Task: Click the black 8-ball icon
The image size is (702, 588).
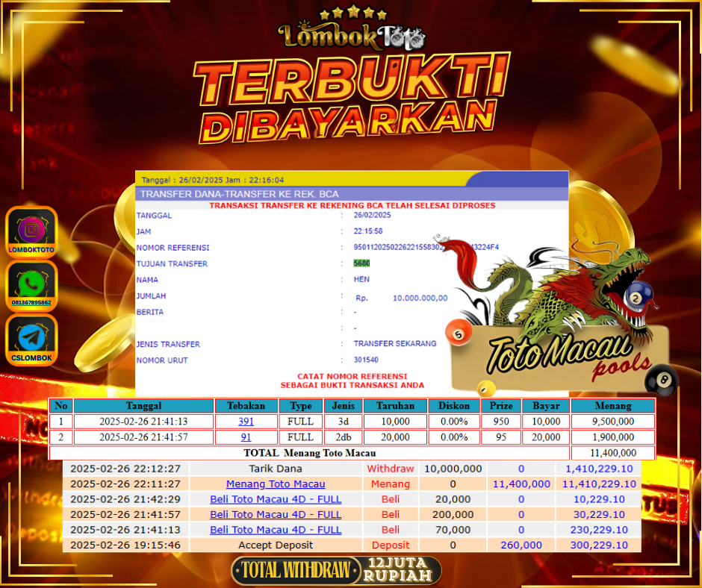Action: pos(662,381)
